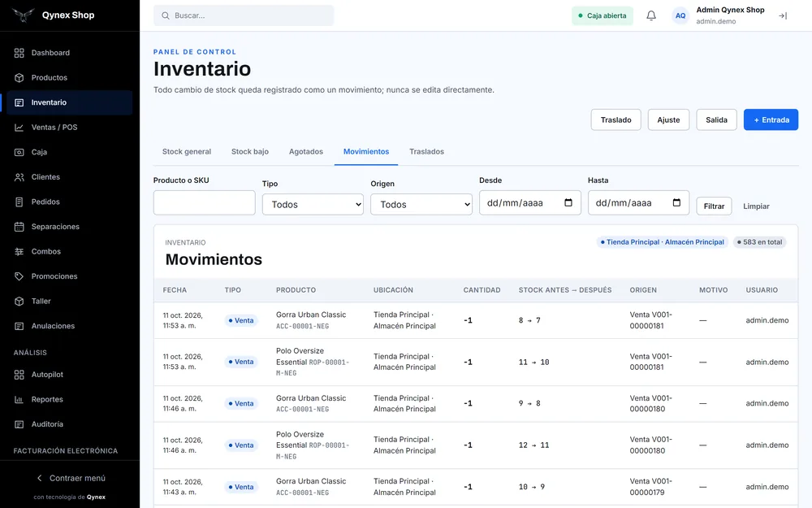The image size is (812, 508).
Task: Open the Separaciones calendar icon
Action: pyautogui.click(x=19, y=227)
